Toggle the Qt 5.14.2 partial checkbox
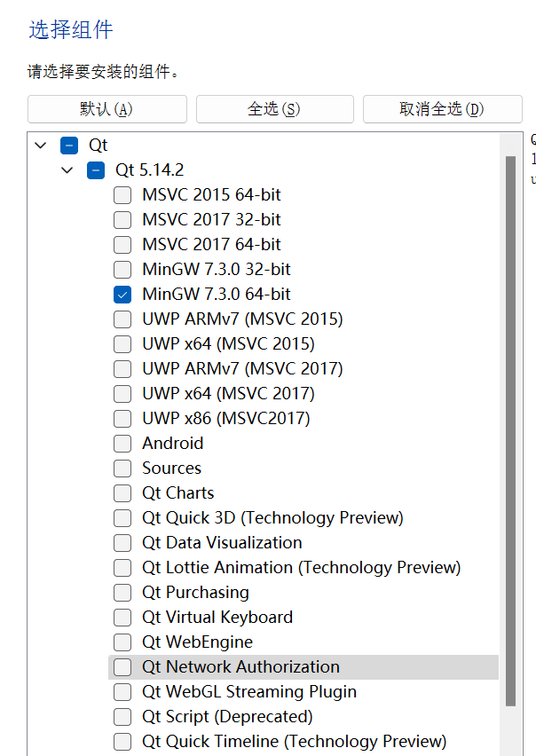 96,170
